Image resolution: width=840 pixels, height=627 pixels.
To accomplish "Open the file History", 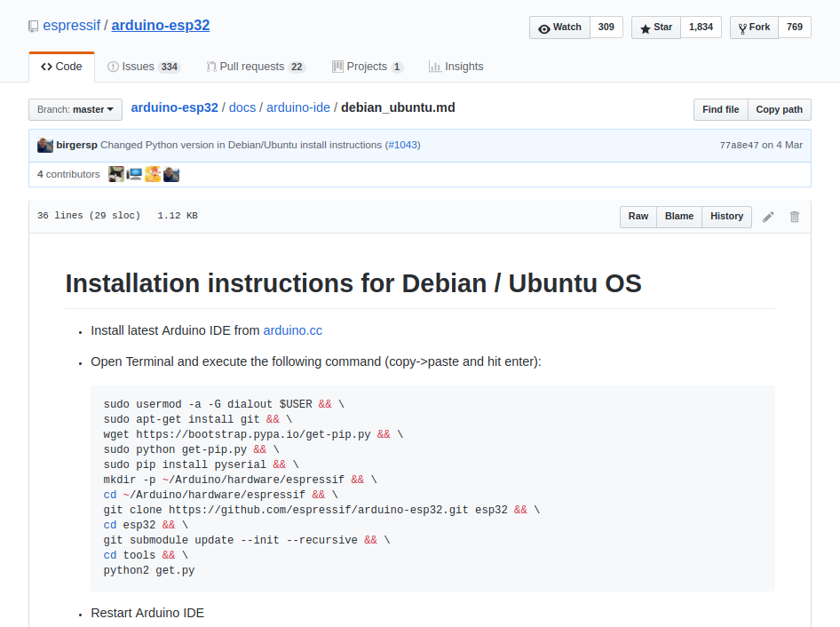I will (727, 217).
